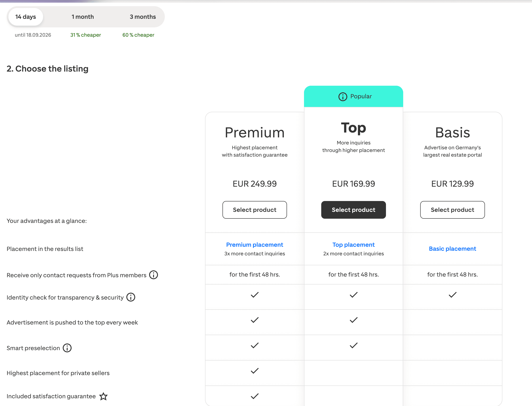Open info icon for Identity check row
532x406 pixels.
[131, 297]
